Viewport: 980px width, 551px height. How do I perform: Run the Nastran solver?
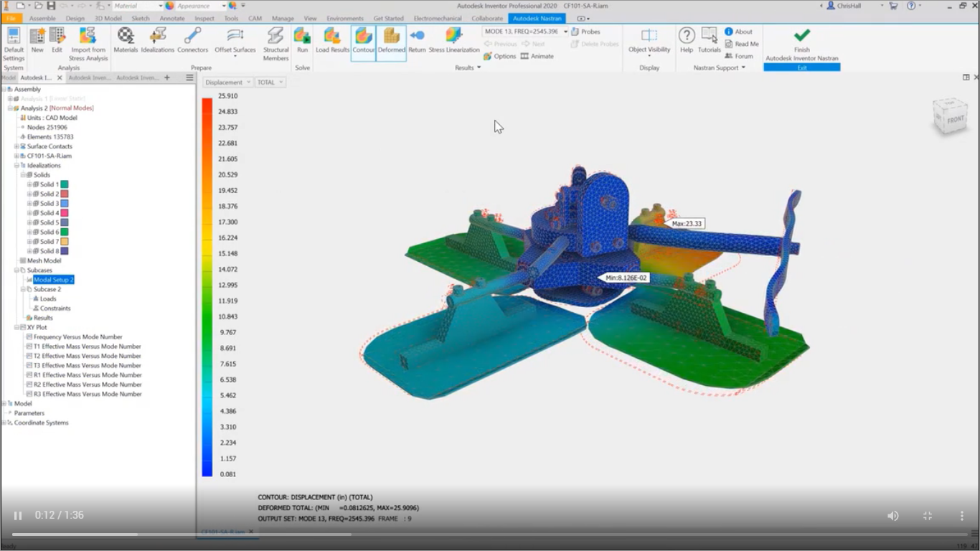(302, 41)
